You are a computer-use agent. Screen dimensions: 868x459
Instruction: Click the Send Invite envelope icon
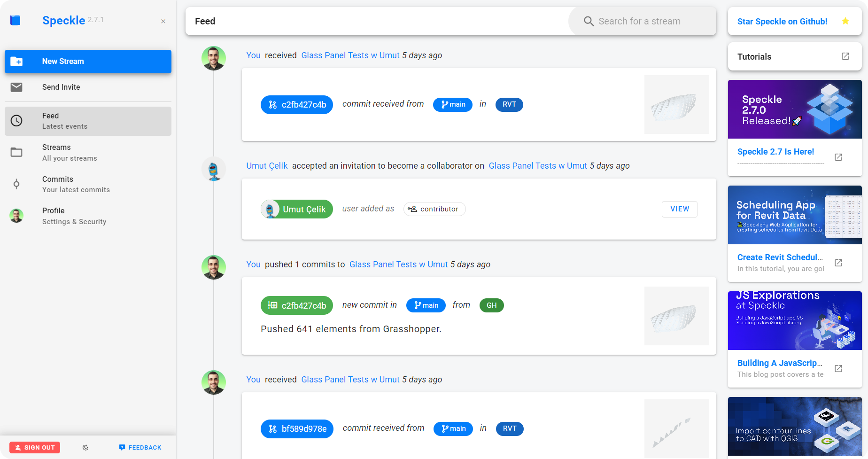point(16,87)
